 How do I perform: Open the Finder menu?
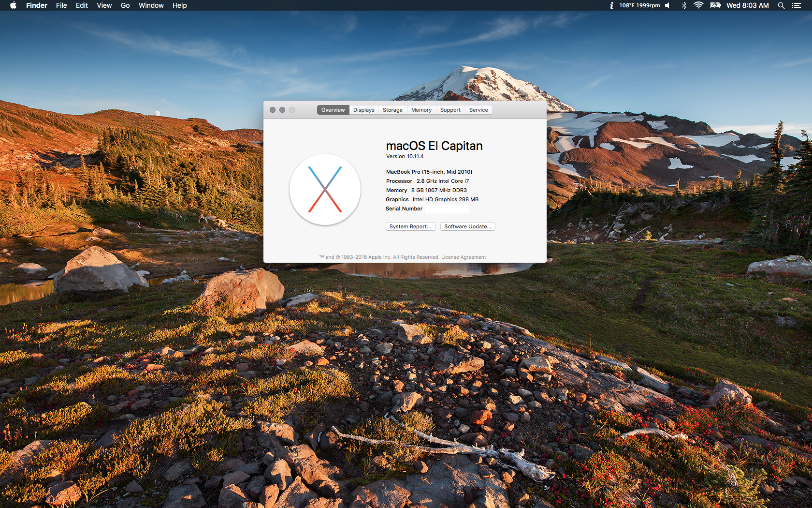coord(37,5)
